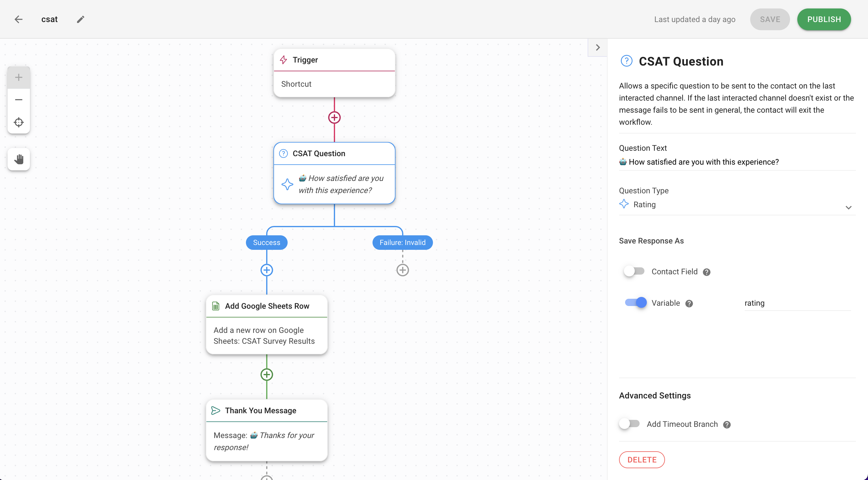Select the CSAT Question node tab
The image size is (868, 480).
coord(334,153)
